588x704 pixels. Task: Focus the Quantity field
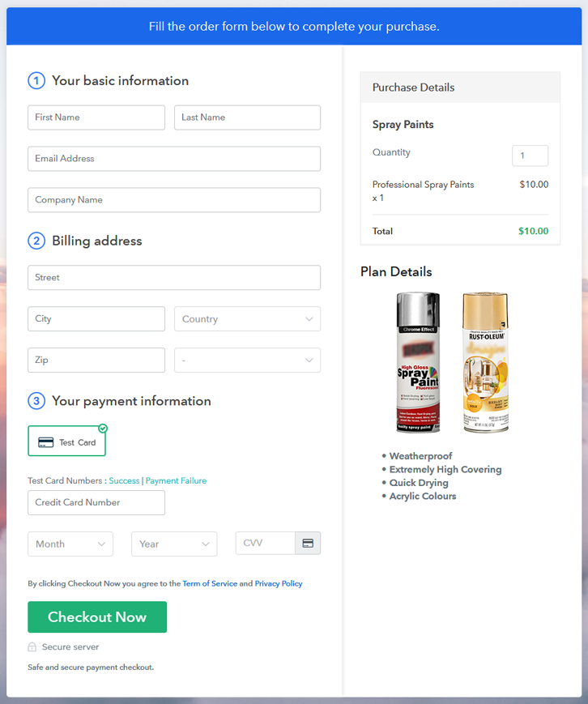[x=530, y=156]
